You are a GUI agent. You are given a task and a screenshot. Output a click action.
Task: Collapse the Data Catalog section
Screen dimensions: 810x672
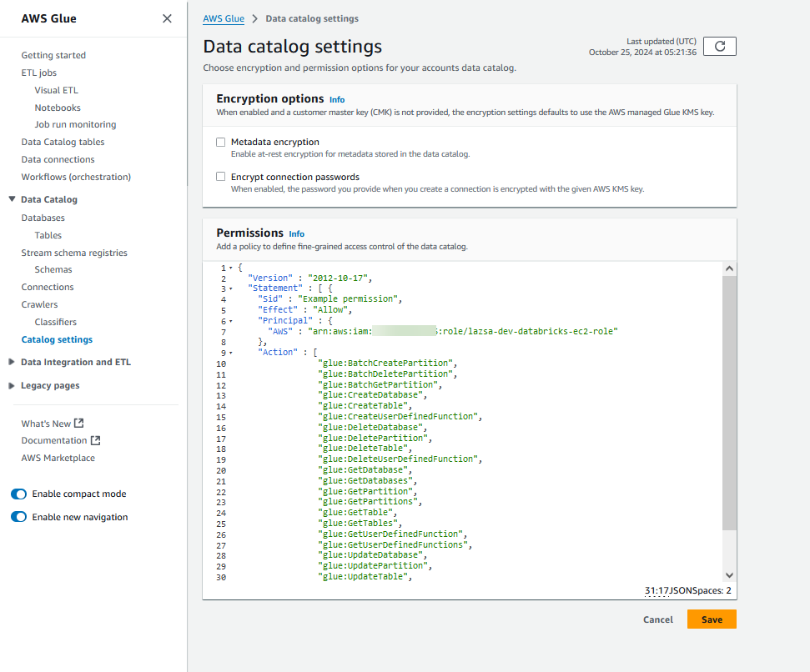12,199
